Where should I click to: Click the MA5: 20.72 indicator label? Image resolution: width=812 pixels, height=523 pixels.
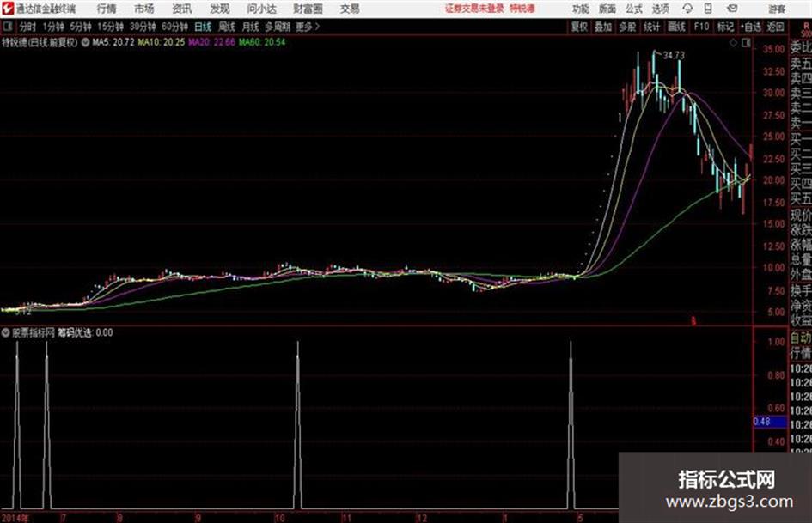click(x=113, y=42)
